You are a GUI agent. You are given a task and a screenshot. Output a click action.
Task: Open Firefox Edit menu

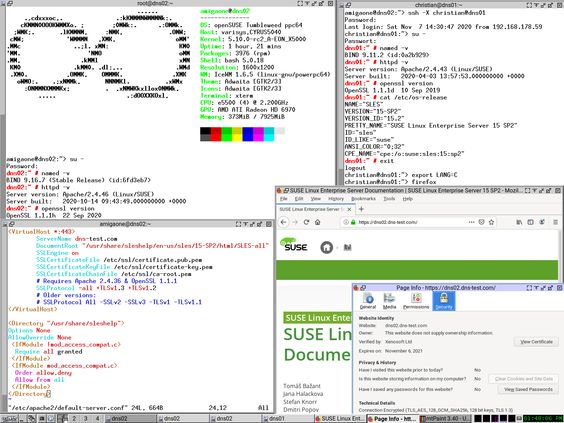click(299, 199)
